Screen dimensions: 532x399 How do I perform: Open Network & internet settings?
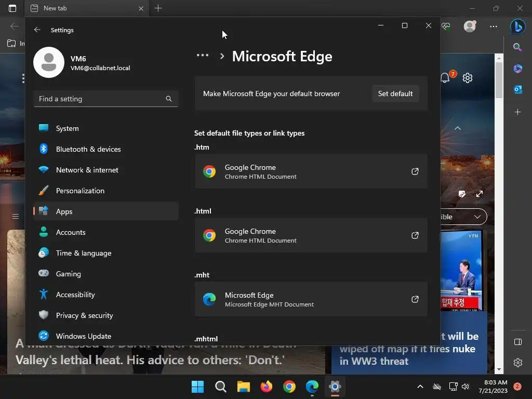click(x=106, y=170)
